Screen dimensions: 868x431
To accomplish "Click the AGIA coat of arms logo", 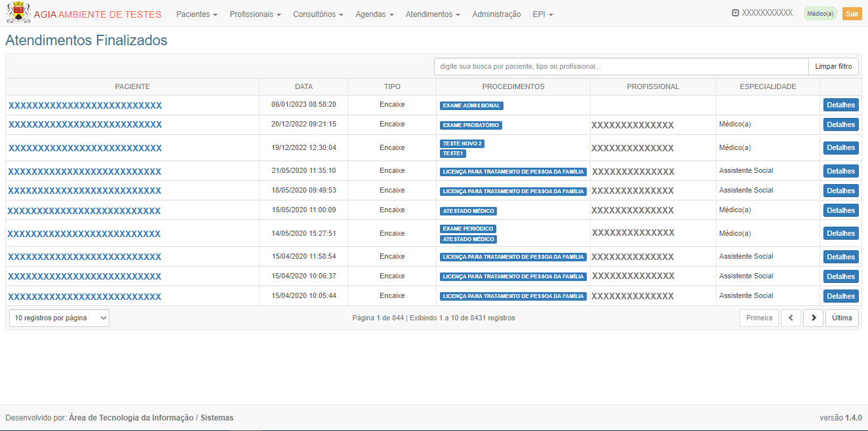I will [x=18, y=13].
